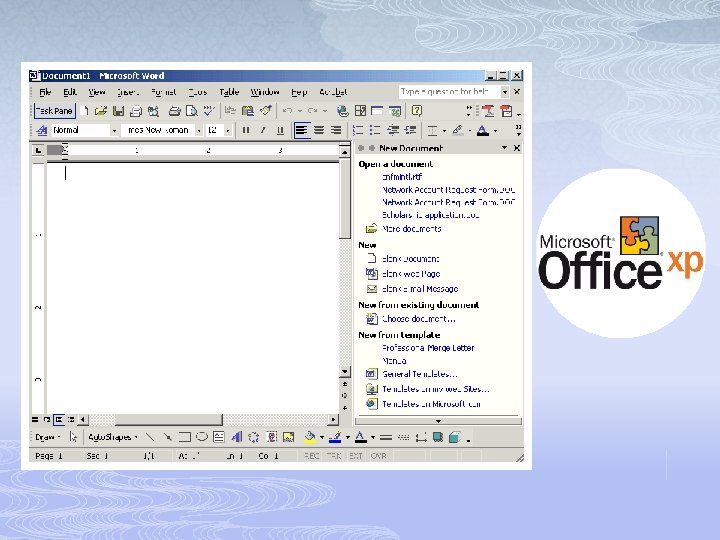Toggle Italic formatting
This screenshot has height=540, width=720.
263,130
